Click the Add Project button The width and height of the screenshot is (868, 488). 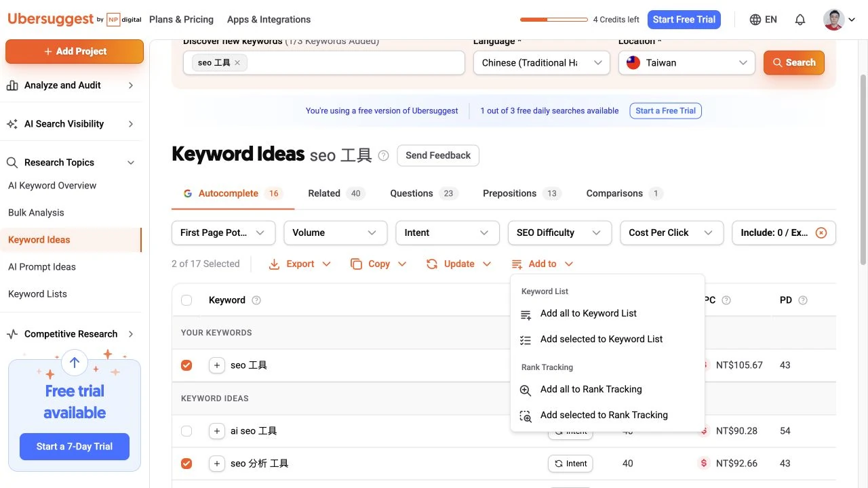[75, 52]
